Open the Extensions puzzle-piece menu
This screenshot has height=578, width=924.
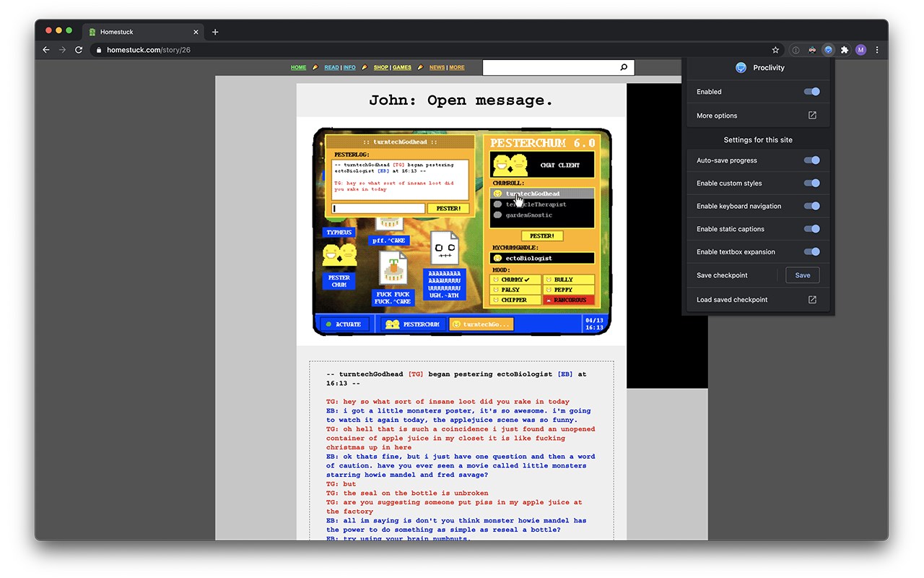845,50
